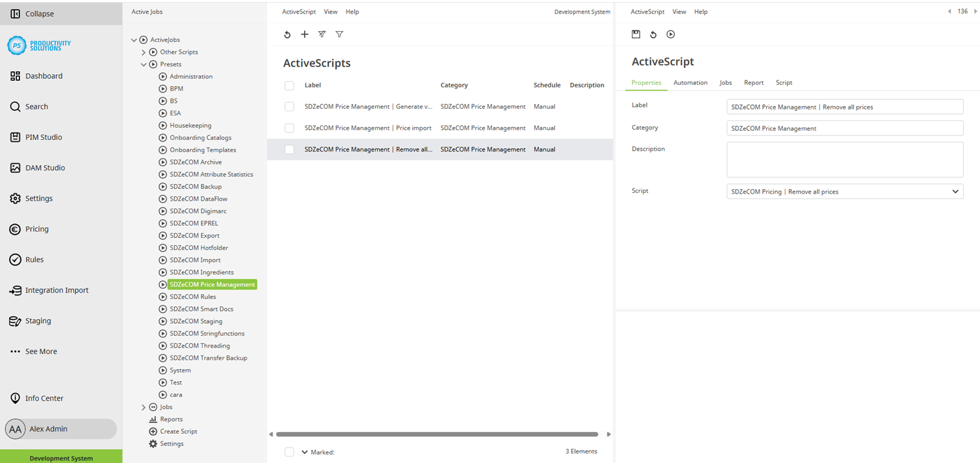980x463 pixels.
Task: Open the Rules section from sidebar
Action: tap(14, 259)
